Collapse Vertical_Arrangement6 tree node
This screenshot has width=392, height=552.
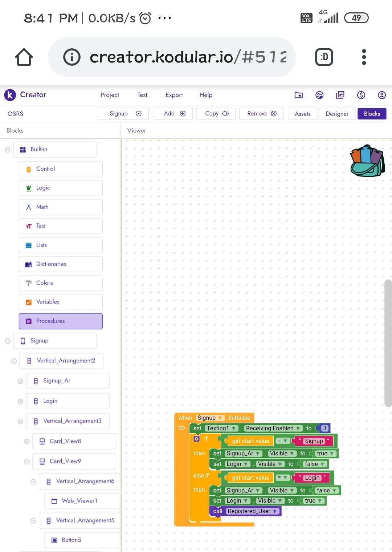(x=33, y=482)
